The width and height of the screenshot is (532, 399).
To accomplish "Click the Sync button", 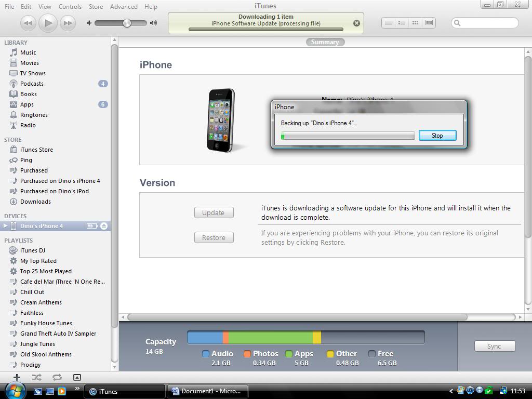I will 495,346.
